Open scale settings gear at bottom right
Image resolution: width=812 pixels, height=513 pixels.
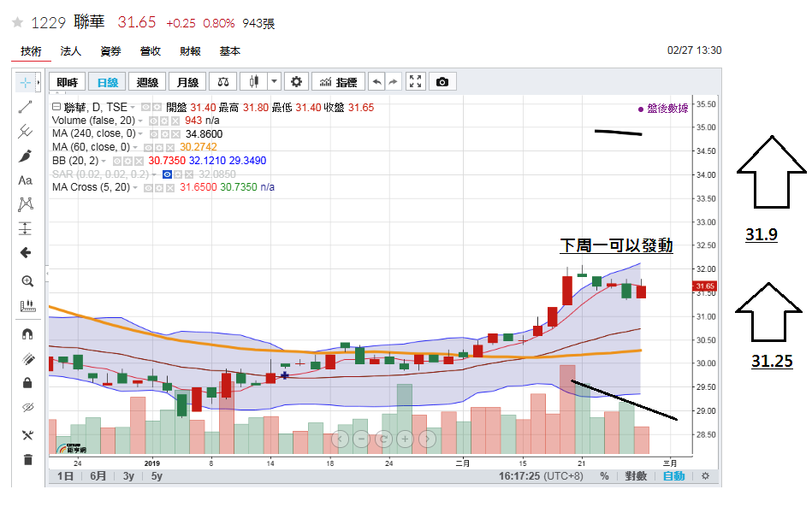(705, 475)
